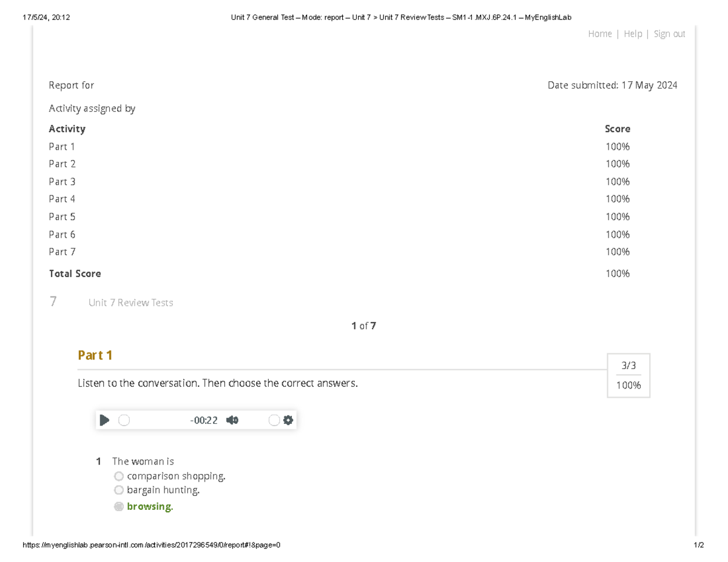Image resolution: width=728 pixels, height=562 pixels.
Task: Play the Part 1 conversation audio
Action: pos(104,420)
